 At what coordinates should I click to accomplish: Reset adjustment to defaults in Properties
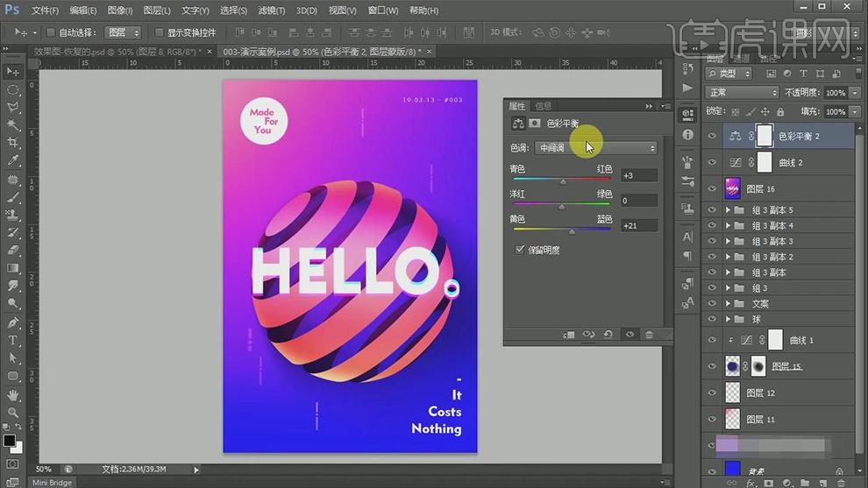pyautogui.click(x=608, y=334)
